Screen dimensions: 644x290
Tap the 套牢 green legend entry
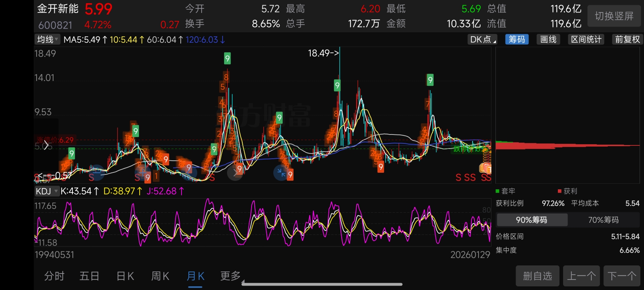point(505,191)
